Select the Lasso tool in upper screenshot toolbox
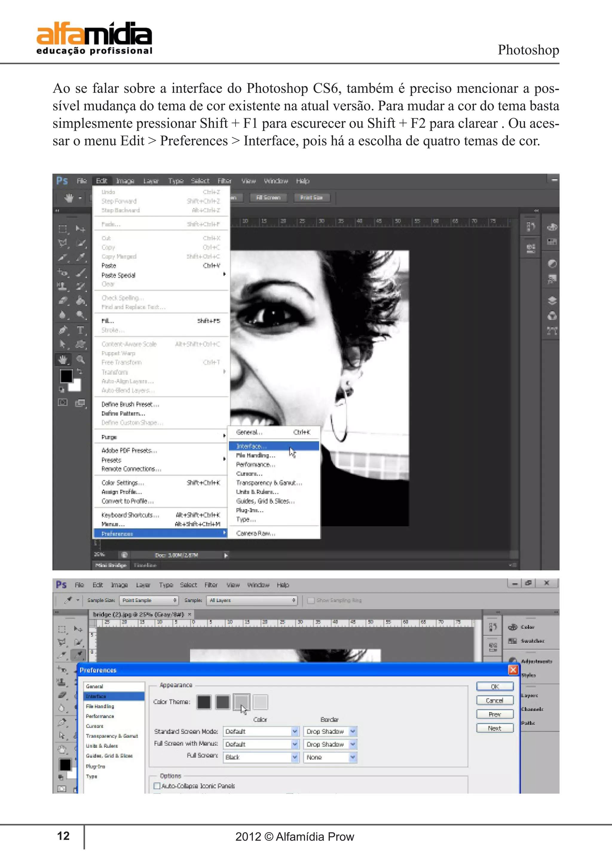 tap(63, 243)
